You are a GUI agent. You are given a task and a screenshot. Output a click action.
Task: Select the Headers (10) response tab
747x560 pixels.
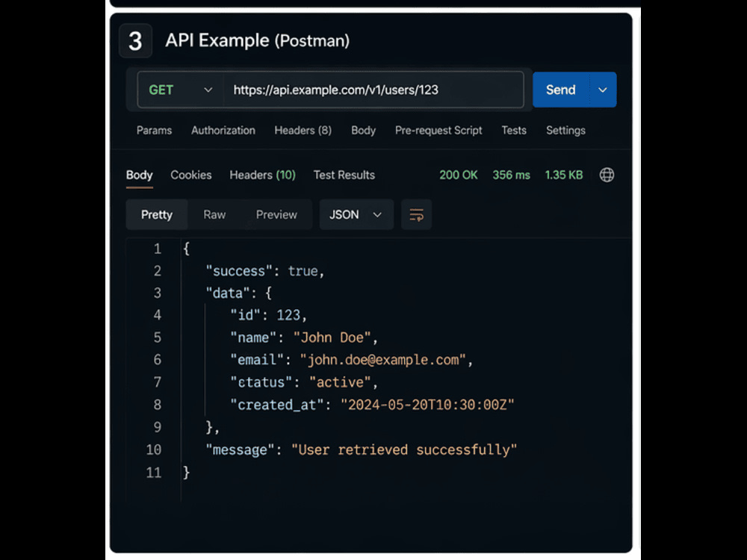point(262,175)
